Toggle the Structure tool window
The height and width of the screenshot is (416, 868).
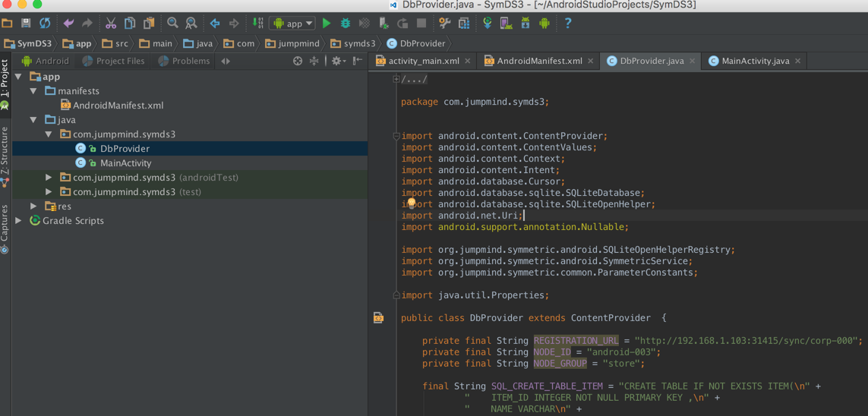click(x=5, y=156)
